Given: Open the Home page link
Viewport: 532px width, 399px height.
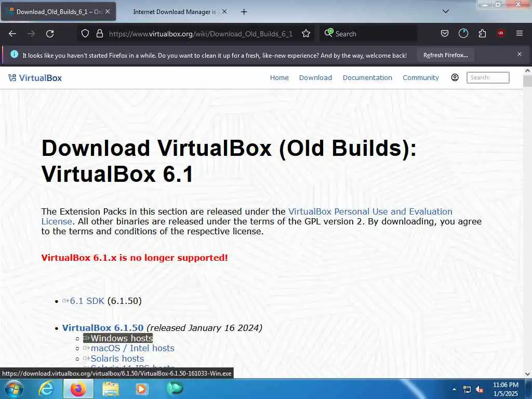Looking at the screenshot, I should 279,78.
